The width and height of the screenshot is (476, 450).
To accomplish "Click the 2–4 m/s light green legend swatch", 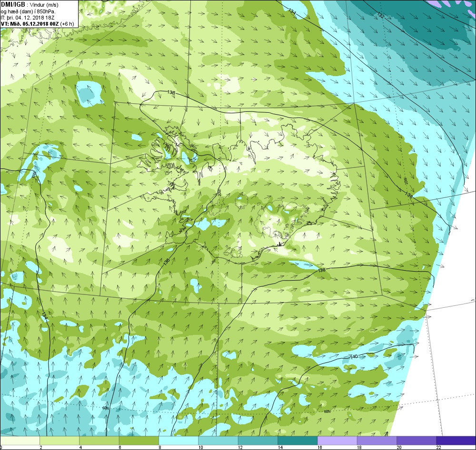I will click(x=59, y=440).
